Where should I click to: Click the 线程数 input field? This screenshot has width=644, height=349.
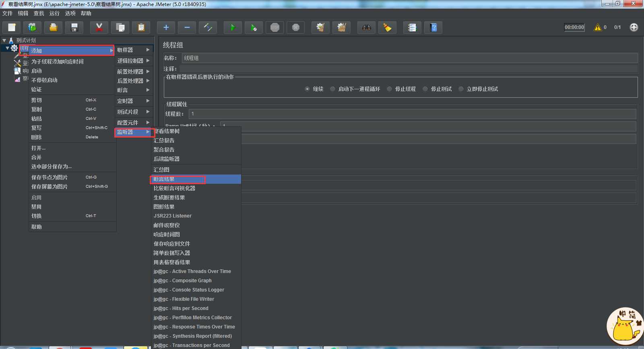pos(413,114)
